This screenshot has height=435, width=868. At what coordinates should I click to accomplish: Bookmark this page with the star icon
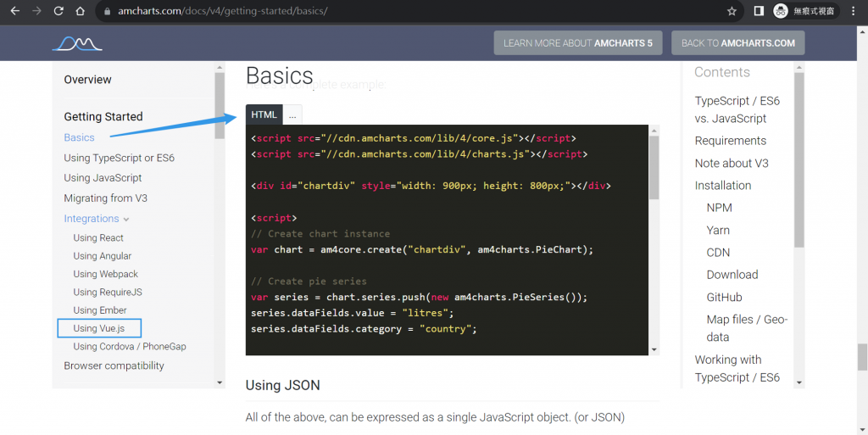pyautogui.click(x=732, y=11)
